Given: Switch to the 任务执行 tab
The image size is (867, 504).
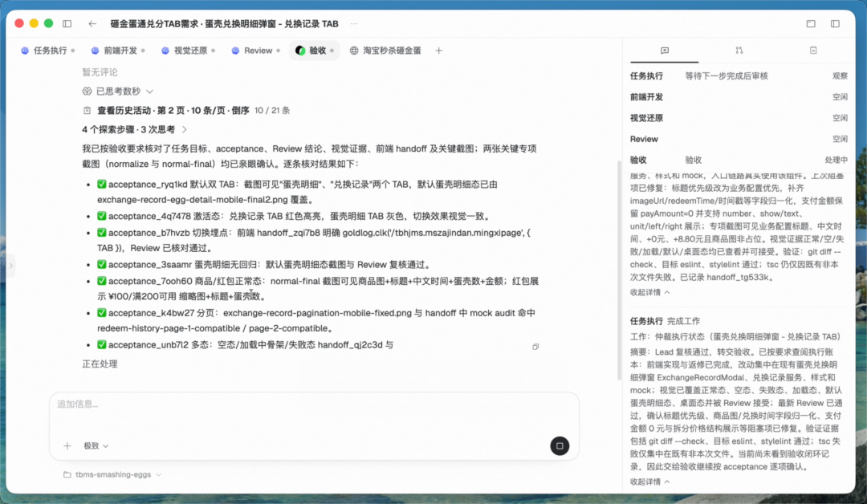Looking at the screenshot, I should coord(48,51).
